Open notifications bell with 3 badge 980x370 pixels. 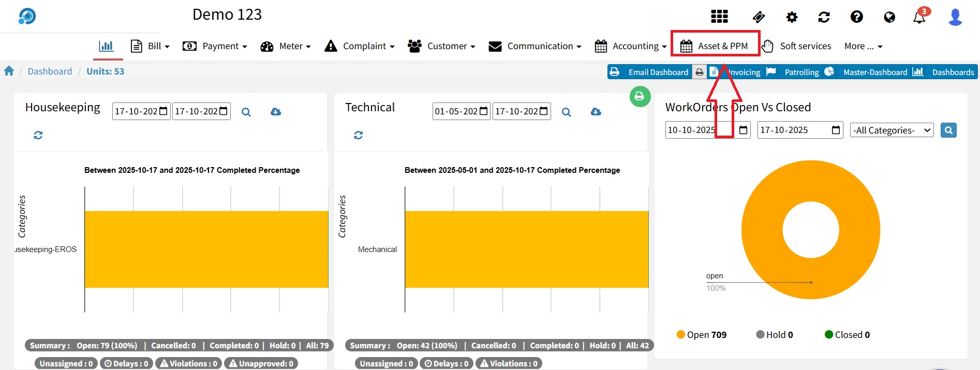(x=919, y=17)
